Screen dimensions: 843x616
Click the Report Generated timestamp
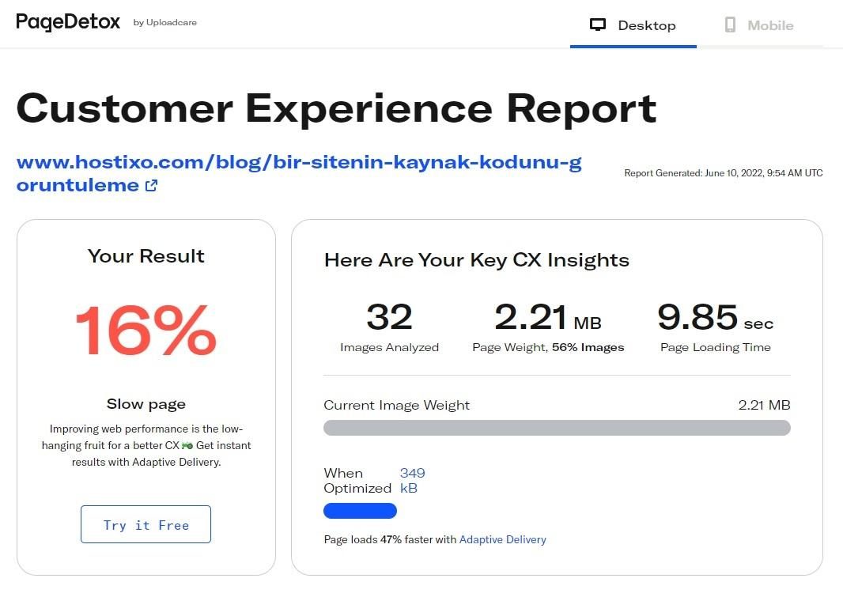(x=723, y=173)
